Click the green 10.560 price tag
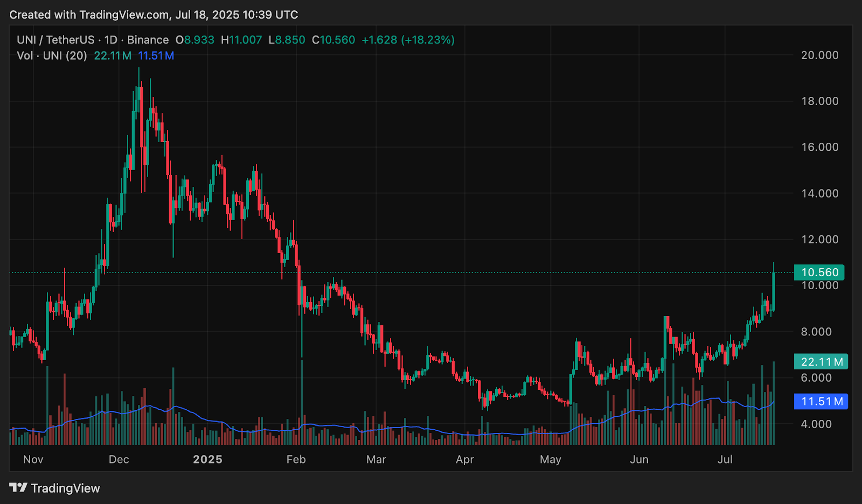 click(x=820, y=272)
